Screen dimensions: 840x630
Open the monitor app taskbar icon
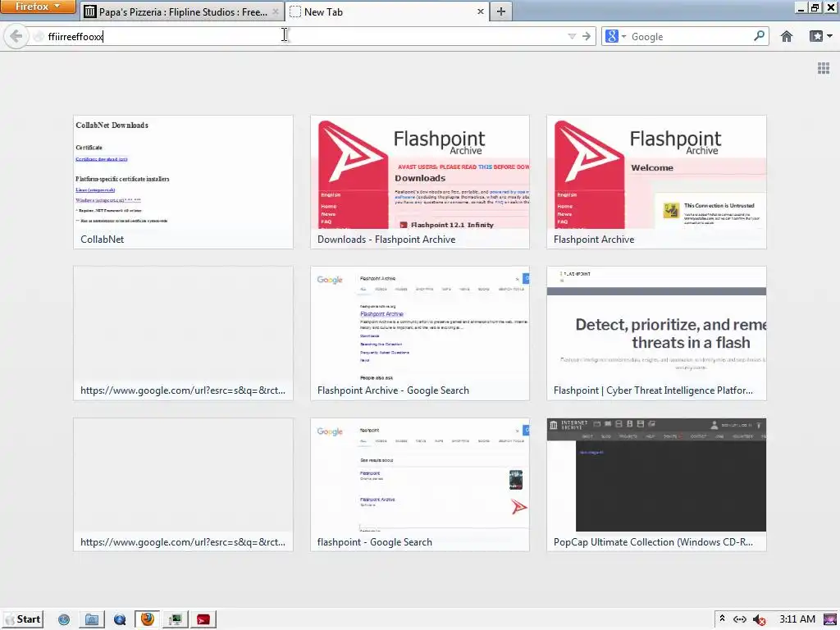tap(176, 619)
